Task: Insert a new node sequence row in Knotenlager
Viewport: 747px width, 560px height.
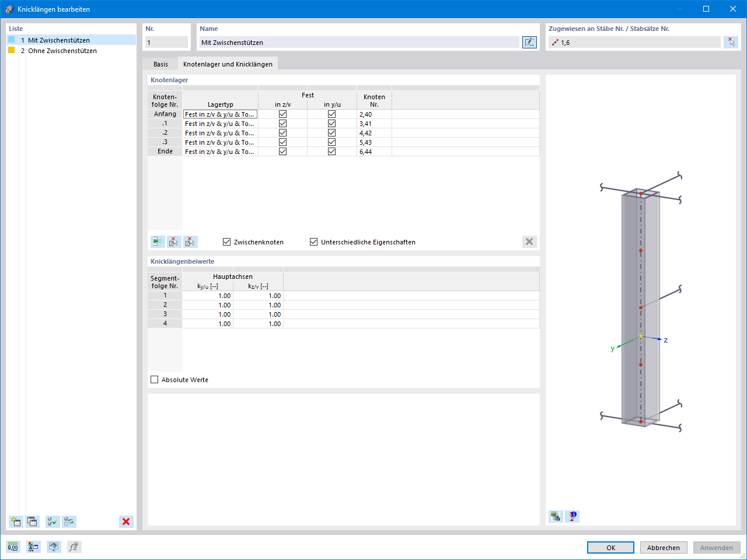Action: (157, 241)
